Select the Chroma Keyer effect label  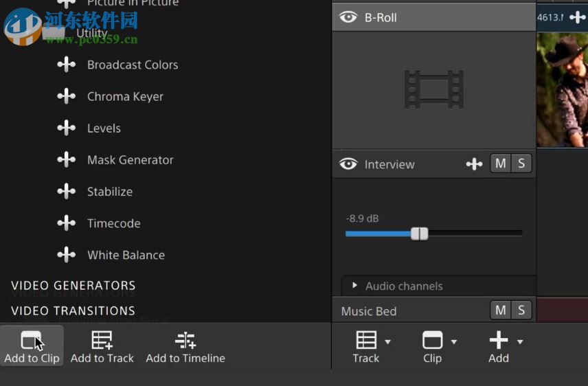click(x=125, y=96)
